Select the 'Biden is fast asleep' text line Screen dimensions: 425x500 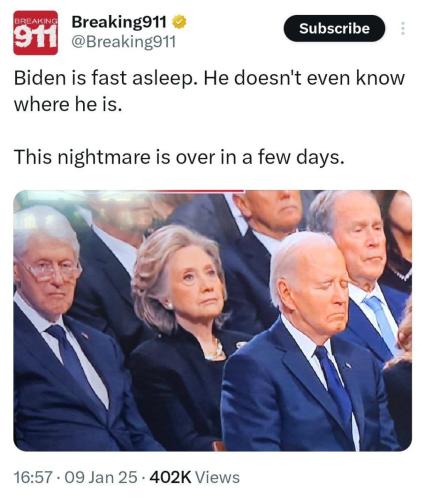pos(209,79)
